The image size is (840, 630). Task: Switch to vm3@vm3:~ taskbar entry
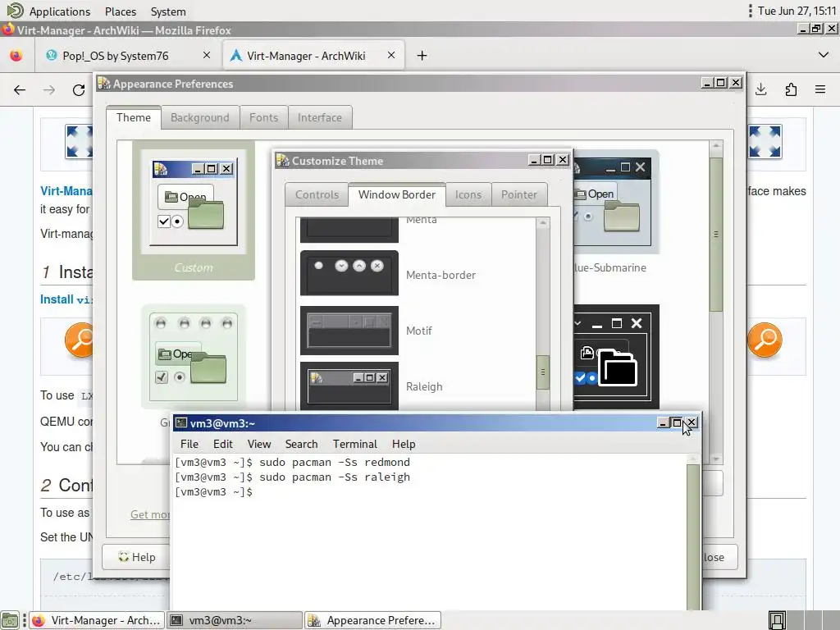coord(235,620)
